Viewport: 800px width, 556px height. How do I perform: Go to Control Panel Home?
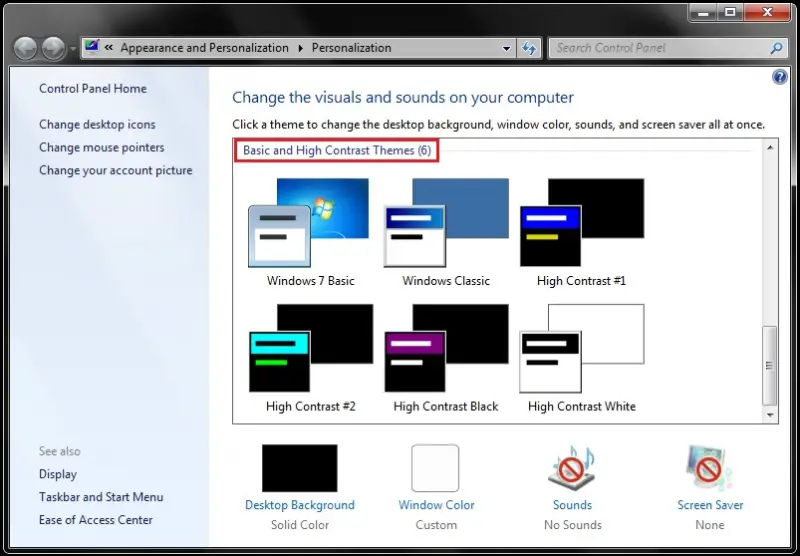point(93,88)
